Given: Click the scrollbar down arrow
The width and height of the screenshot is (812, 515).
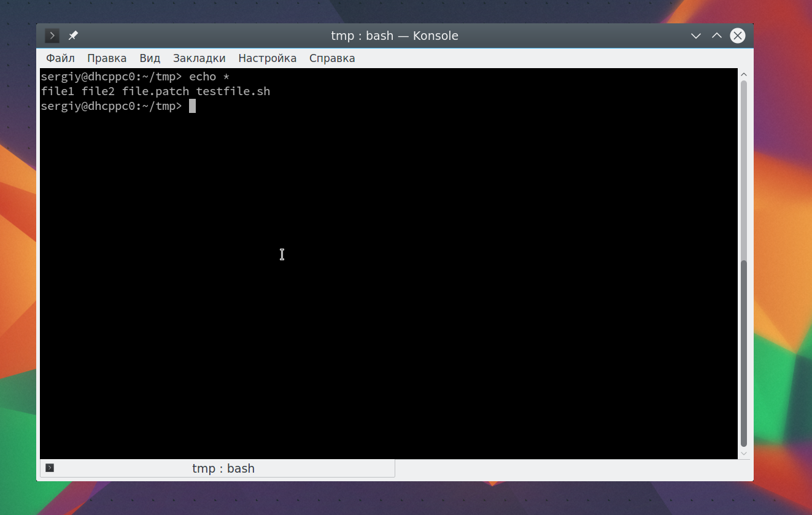Looking at the screenshot, I should 744,454.
